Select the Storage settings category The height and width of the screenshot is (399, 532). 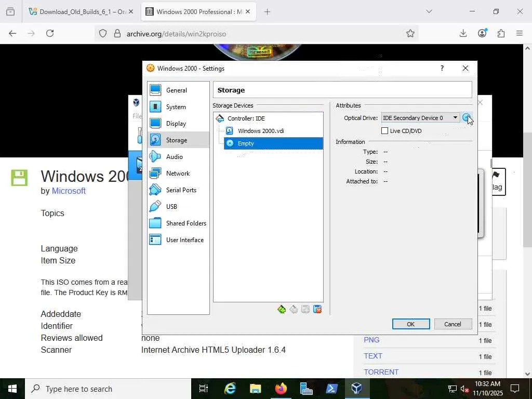[x=178, y=140]
